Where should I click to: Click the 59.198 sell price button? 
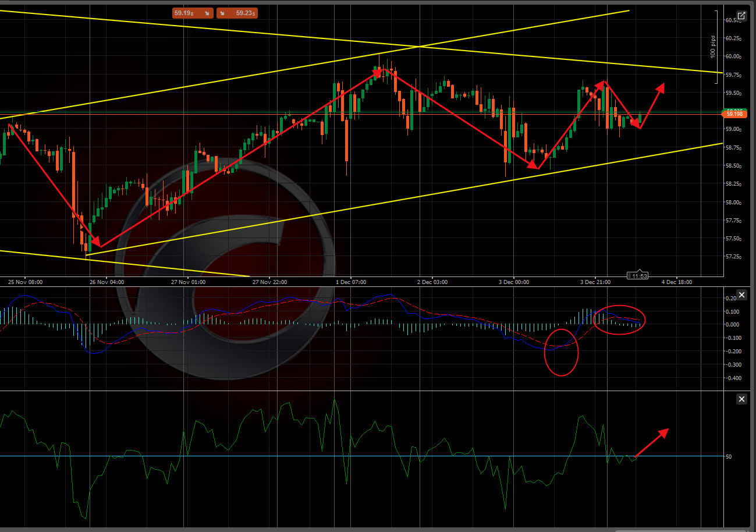193,12
